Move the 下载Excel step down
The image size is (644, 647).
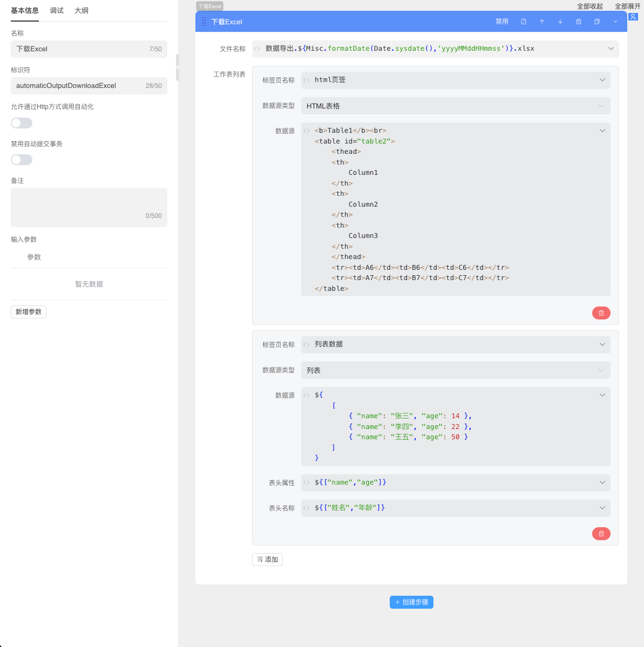pos(560,22)
